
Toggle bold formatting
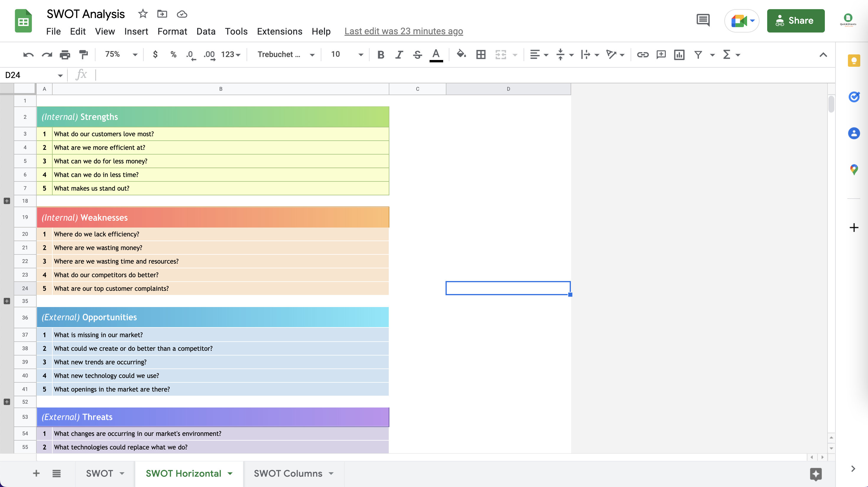click(x=380, y=55)
